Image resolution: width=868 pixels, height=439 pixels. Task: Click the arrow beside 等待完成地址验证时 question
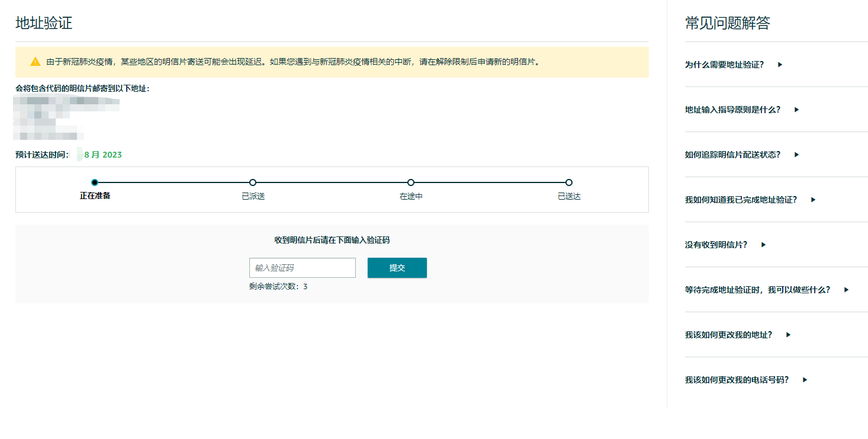[x=846, y=290]
